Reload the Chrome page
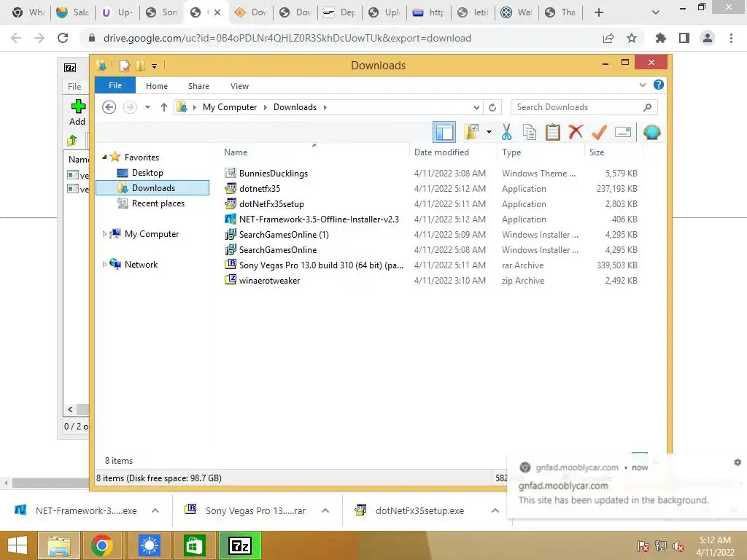Image resolution: width=747 pixels, height=560 pixels. pos(63,38)
